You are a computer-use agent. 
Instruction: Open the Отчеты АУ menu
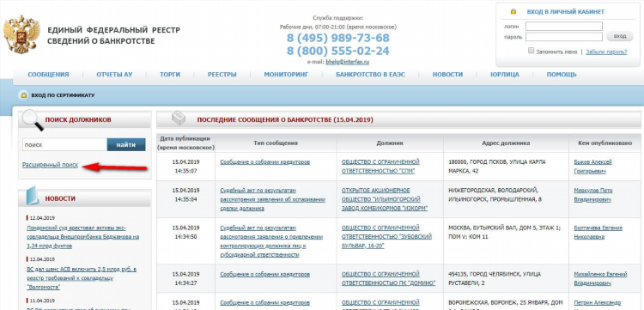coord(114,75)
